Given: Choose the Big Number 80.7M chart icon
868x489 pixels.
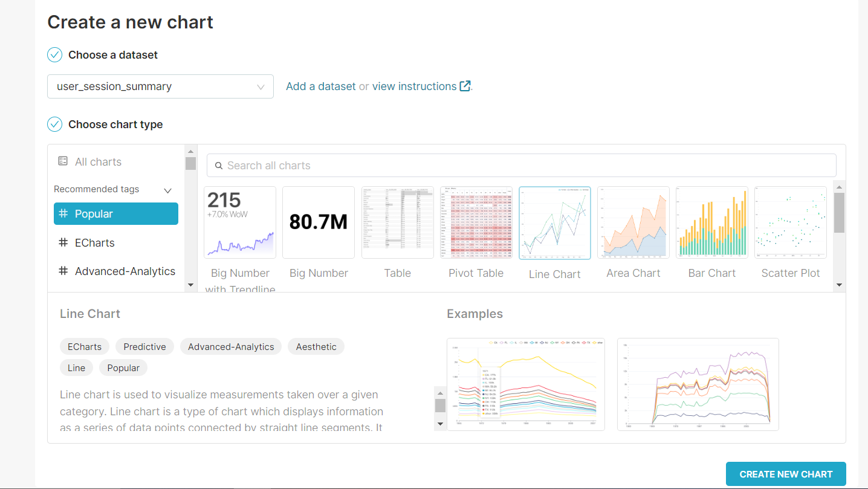Looking at the screenshot, I should [x=319, y=222].
